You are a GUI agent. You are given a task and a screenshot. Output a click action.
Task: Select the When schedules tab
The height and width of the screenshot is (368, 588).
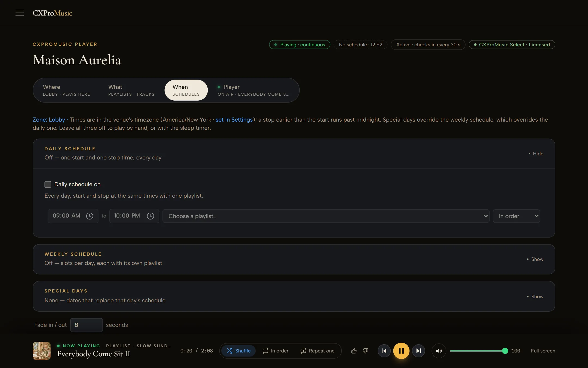(x=186, y=90)
